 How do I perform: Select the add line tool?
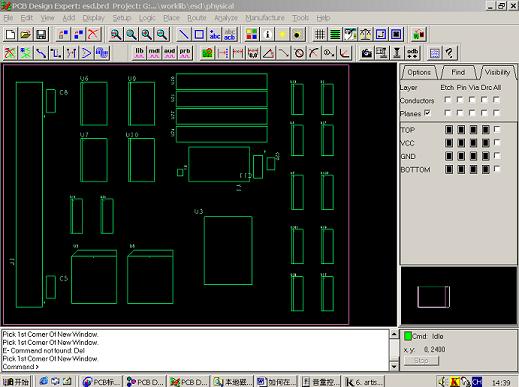point(183,34)
